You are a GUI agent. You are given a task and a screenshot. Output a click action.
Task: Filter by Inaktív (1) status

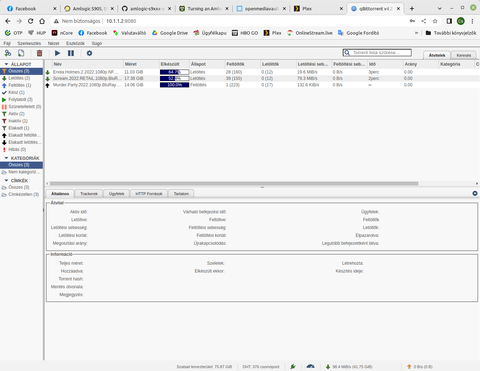click(x=21, y=121)
